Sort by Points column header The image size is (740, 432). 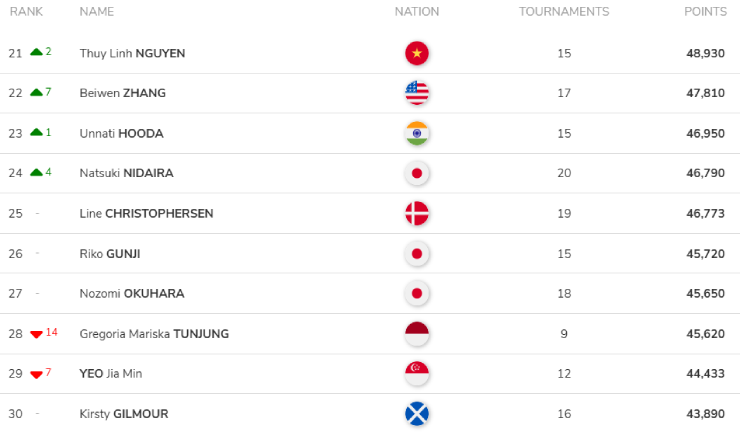(705, 12)
